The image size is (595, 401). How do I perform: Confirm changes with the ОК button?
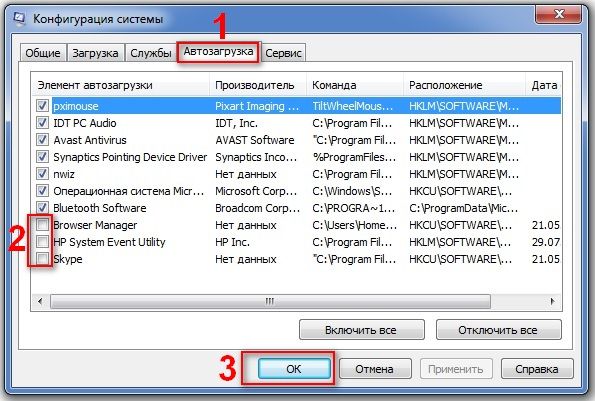(x=294, y=369)
